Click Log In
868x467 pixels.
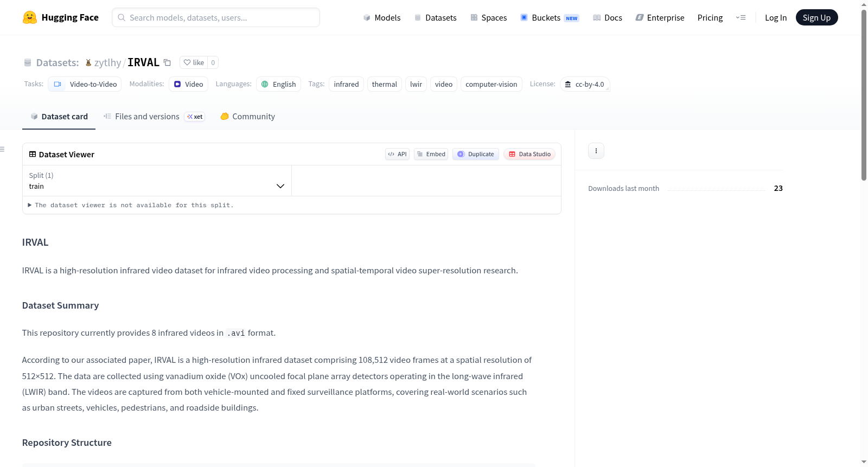pos(776,18)
